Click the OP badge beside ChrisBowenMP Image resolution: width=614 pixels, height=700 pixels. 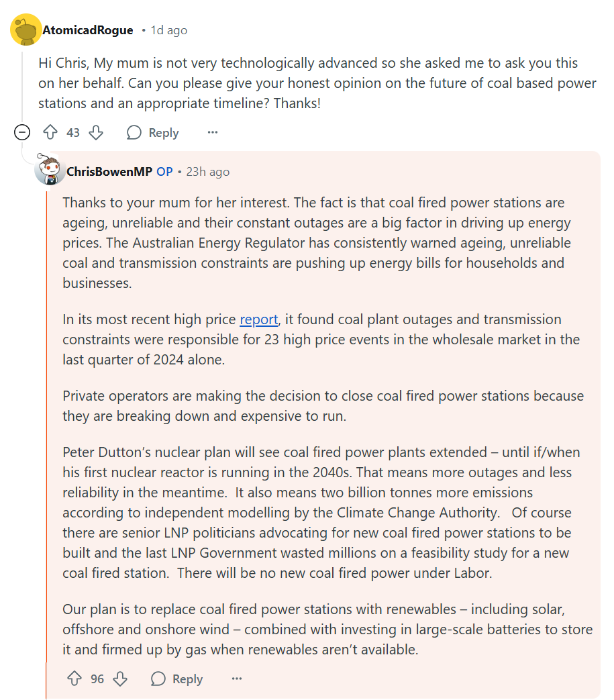[x=164, y=172]
